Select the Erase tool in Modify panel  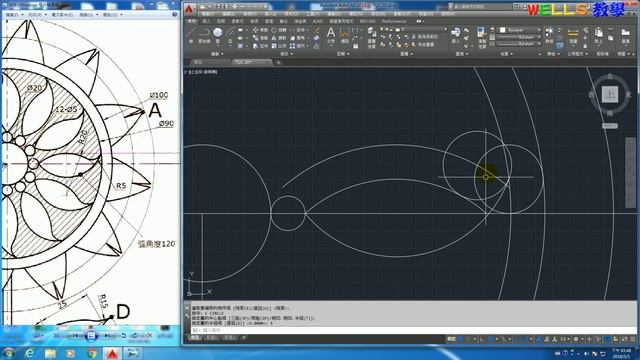coord(316,30)
